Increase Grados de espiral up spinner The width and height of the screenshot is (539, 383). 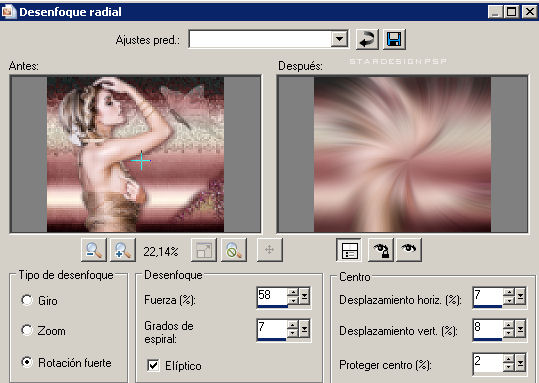click(x=293, y=325)
